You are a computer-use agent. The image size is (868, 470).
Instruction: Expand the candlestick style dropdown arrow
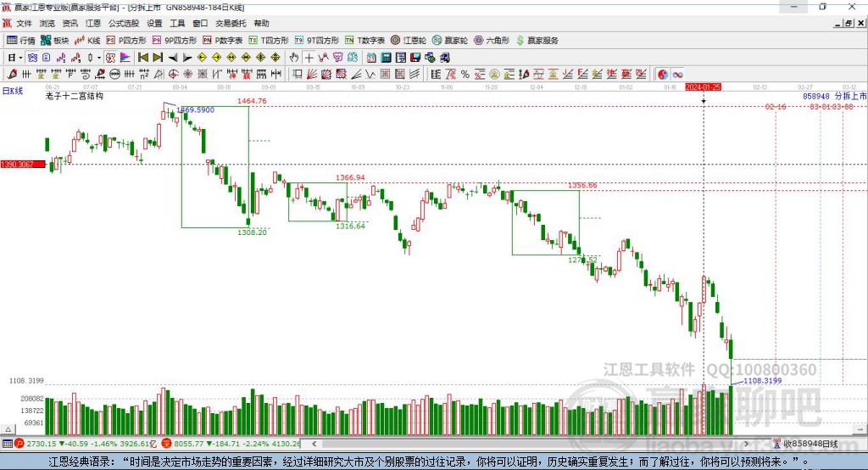coord(99,58)
